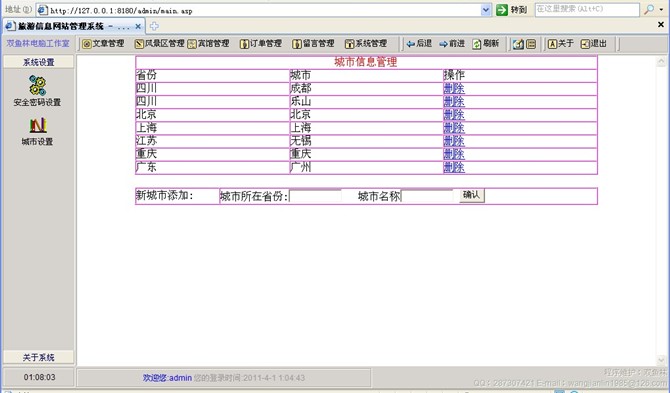This screenshot has height=393, width=670.
Task: Click the 关于 about icon
Action: [x=552, y=44]
